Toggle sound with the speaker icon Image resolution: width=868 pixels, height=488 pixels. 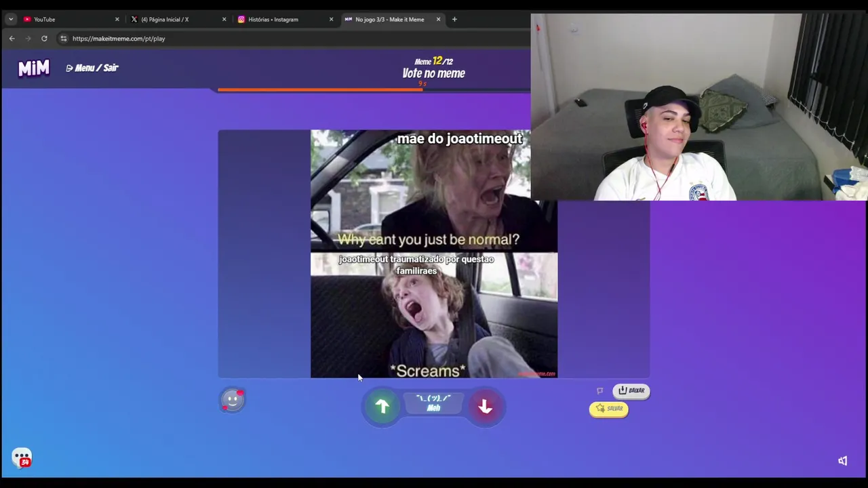click(842, 461)
